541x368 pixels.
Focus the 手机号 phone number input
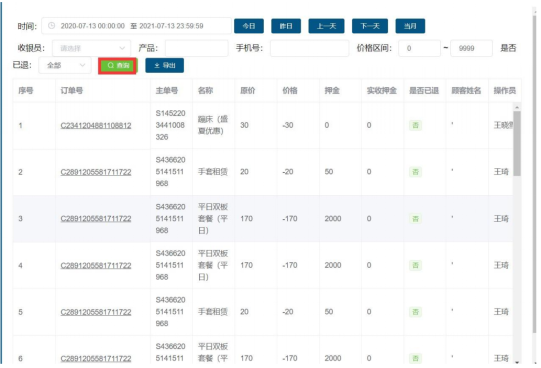[x=309, y=48]
